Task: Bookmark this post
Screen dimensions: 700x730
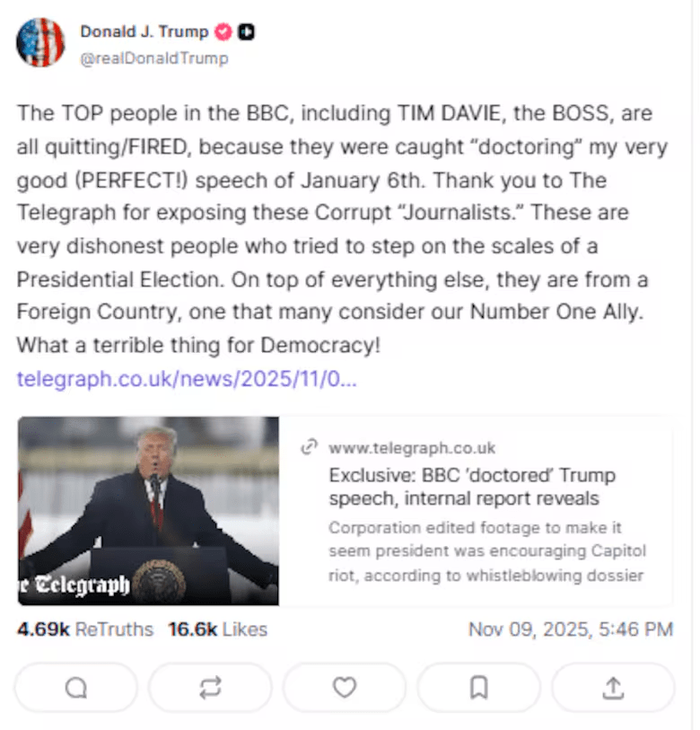Action: pos(479,688)
